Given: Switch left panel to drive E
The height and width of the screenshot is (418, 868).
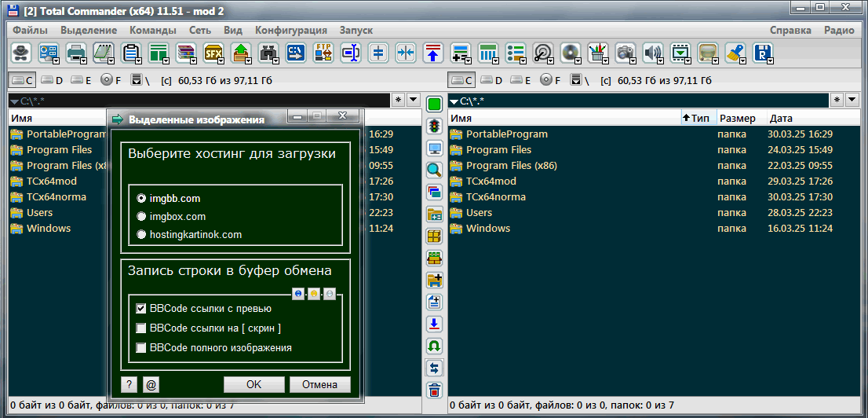Looking at the screenshot, I should pyautogui.click(x=82, y=80).
